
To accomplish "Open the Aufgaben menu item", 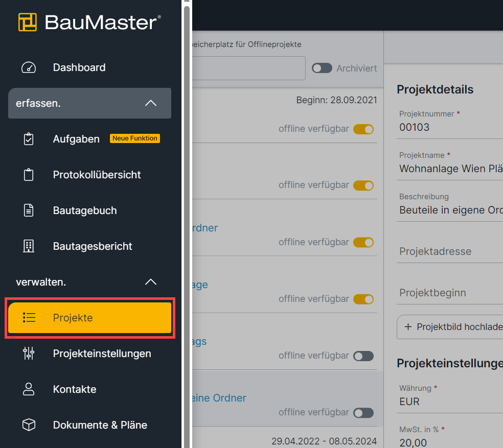I will pyautogui.click(x=89, y=139).
